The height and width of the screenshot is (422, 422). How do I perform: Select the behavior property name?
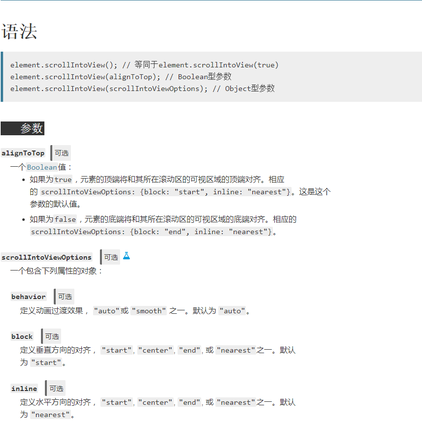pyautogui.click(x=28, y=297)
